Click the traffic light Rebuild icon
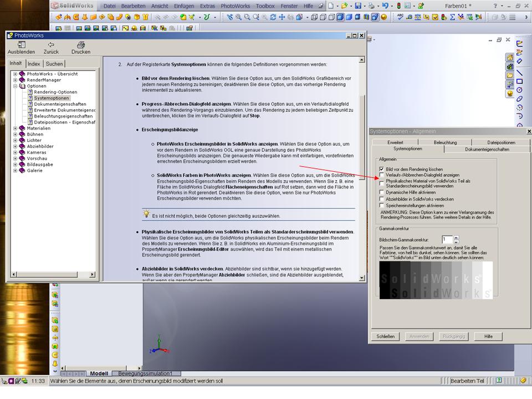Viewport: 532px width, 399px height. [x=398, y=6]
